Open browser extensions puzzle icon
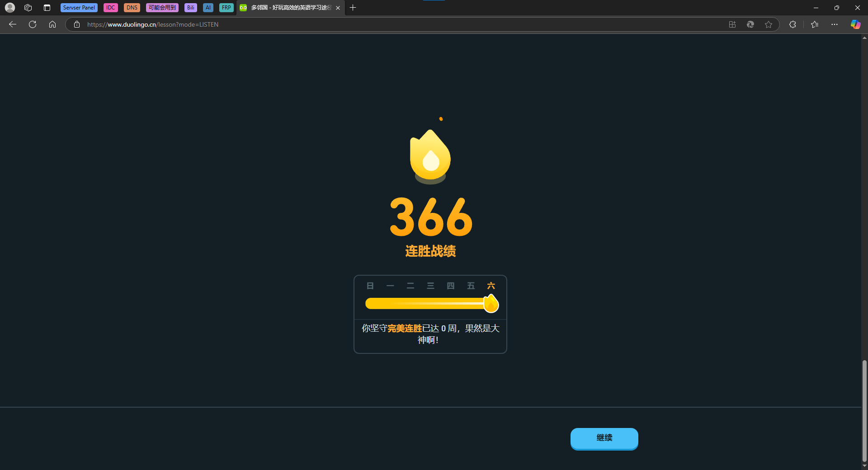This screenshot has height=470, width=868. click(x=793, y=24)
